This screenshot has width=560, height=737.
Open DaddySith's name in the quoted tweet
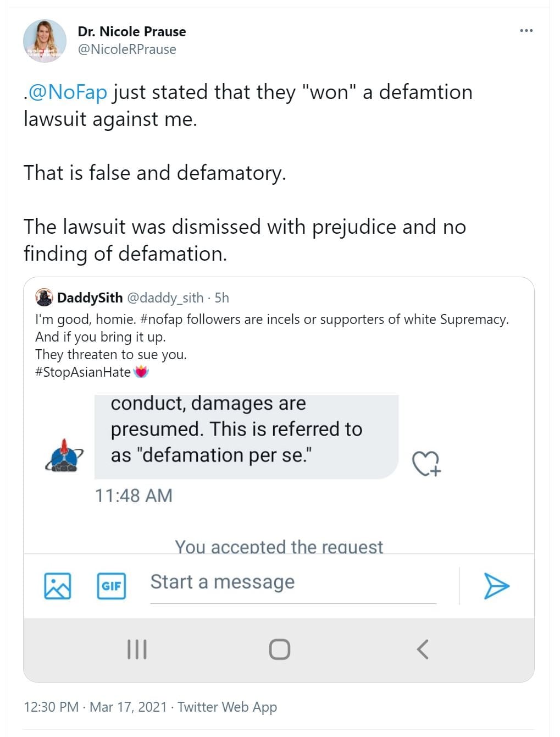coord(90,298)
